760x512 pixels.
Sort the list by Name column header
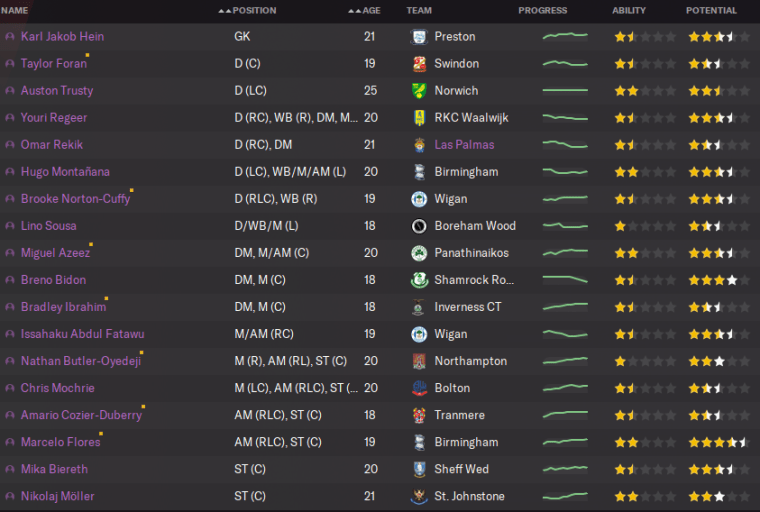(14, 11)
